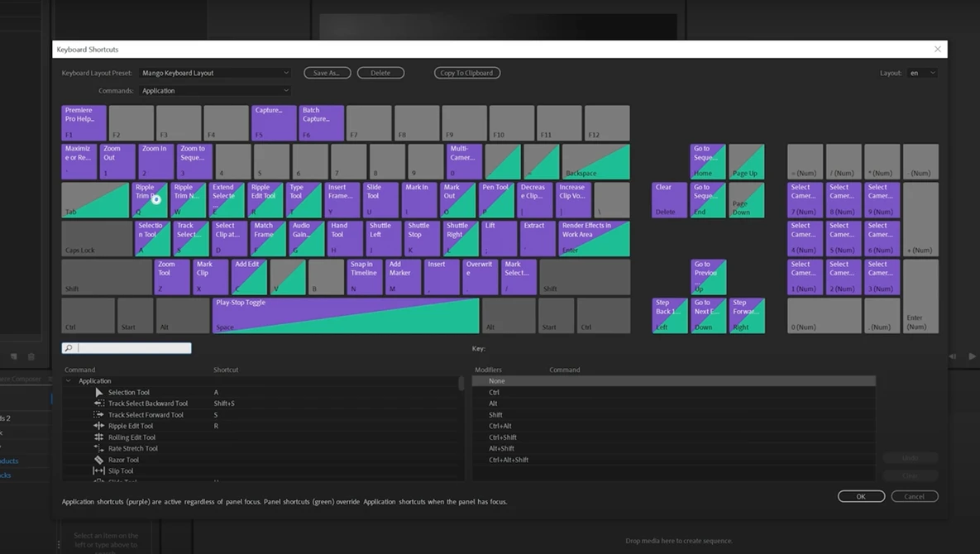
Task: Open the Layout language dropdown showing en
Action: pyautogui.click(x=922, y=73)
